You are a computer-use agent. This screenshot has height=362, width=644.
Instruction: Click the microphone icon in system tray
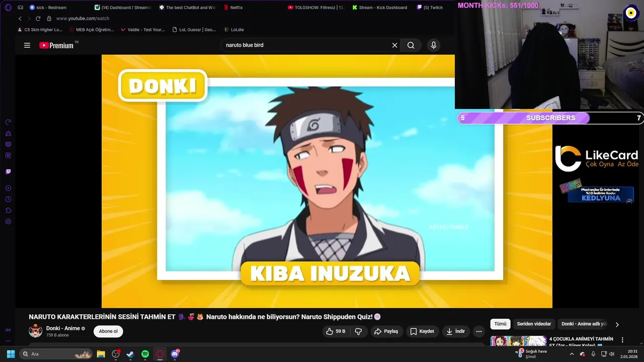tap(593, 354)
